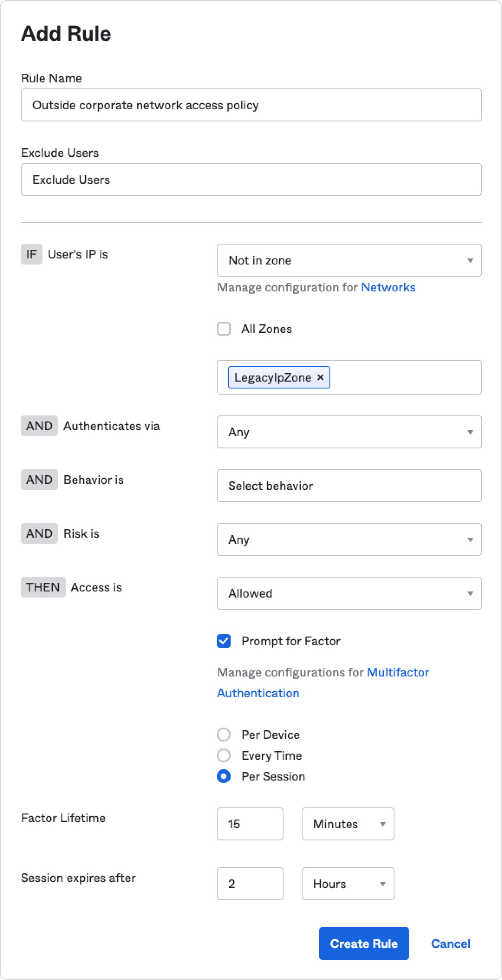The width and height of the screenshot is (502, 980).
Task: Choose the Per Session radio option
Action: tap(224, 777)
